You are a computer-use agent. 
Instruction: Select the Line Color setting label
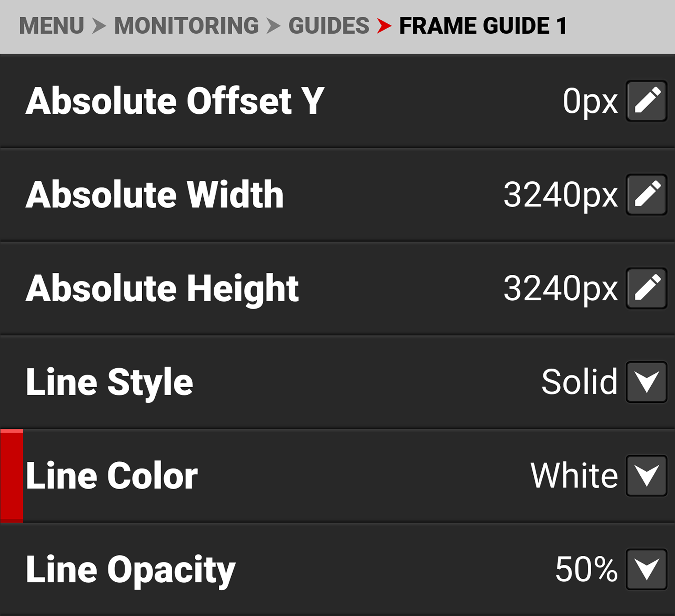(112, 476)
